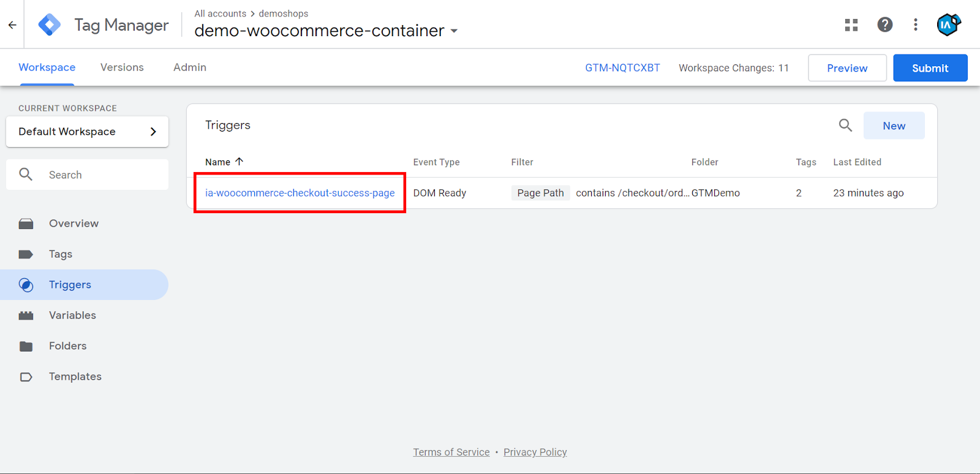Open the three-dot more options menu

[915, 25]
